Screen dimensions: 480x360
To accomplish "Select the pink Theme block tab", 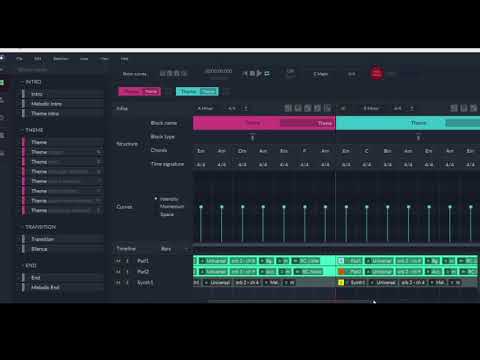I will [140, 91].
